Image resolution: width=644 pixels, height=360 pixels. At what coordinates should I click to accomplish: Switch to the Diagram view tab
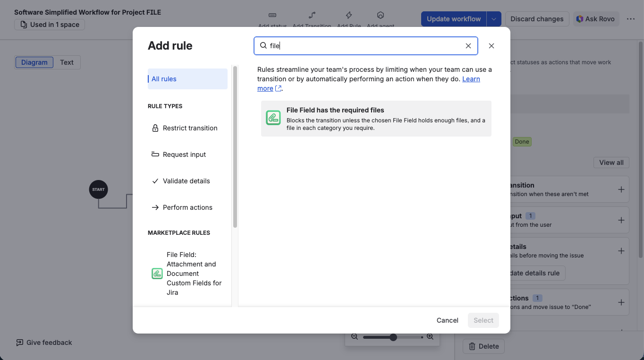[x=34, y=62]
